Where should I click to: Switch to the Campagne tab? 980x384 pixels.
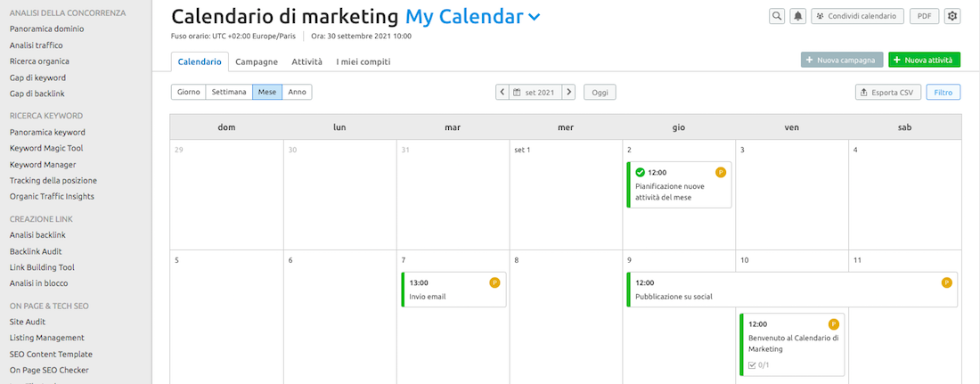(x=257, y=61)
